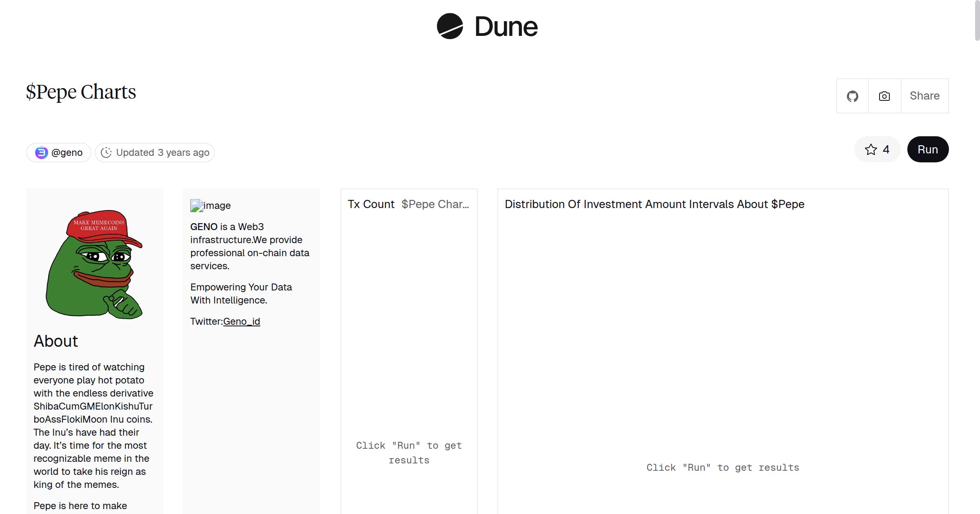
Task: Click the star count number 4
Action: [x=886, y=150]
